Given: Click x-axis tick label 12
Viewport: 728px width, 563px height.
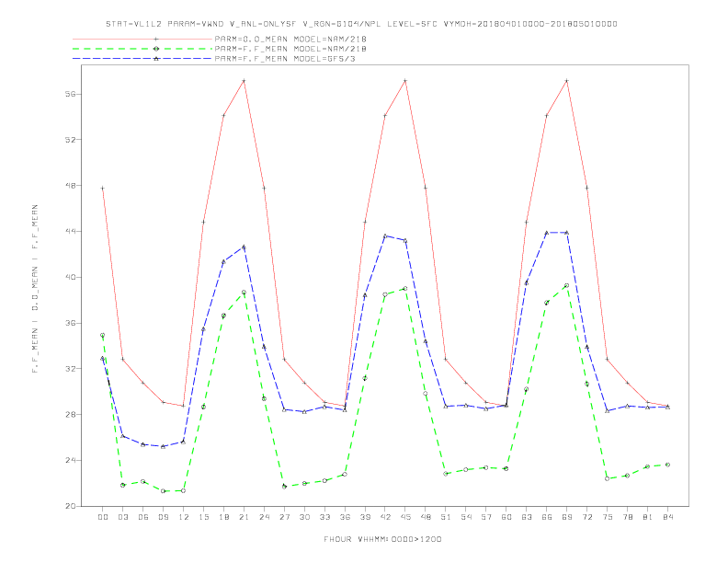Looking at the screenshot, I should point(184,517).
